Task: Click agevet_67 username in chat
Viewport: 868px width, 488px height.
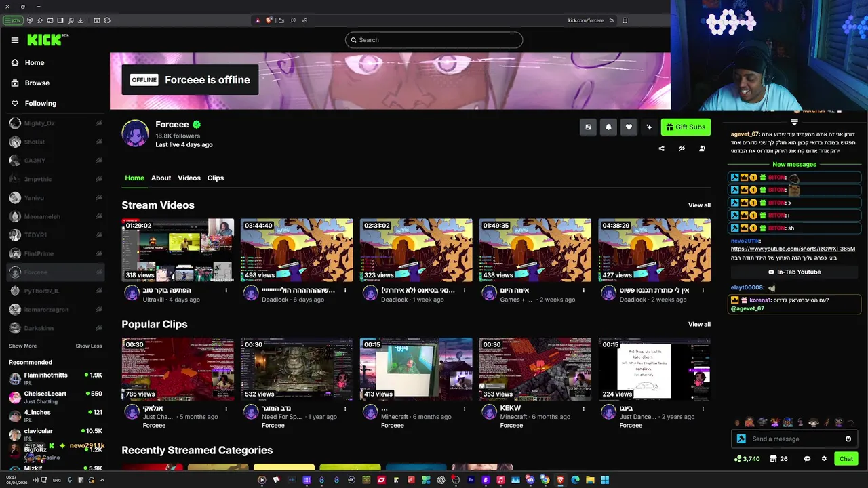Action: [x=745, y=134]
